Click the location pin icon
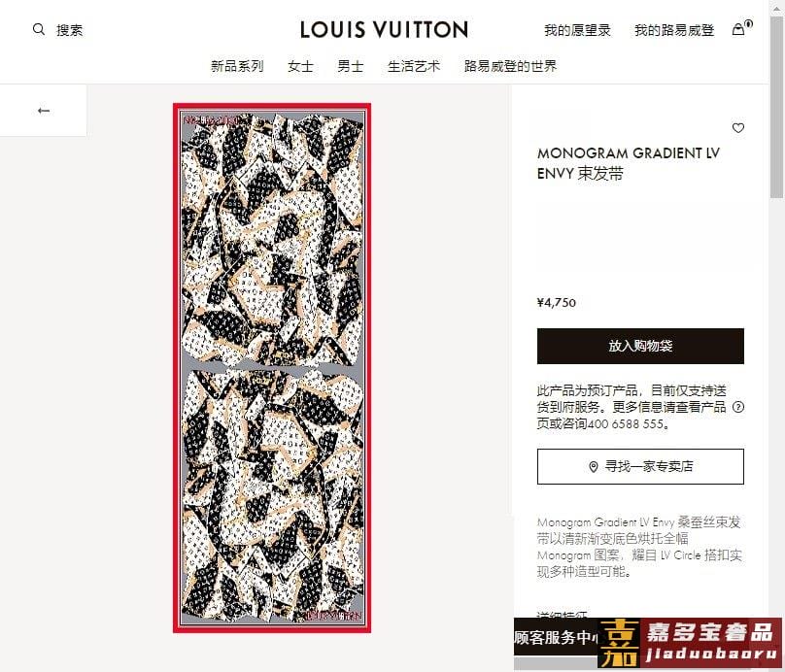 tap(594, 467)
